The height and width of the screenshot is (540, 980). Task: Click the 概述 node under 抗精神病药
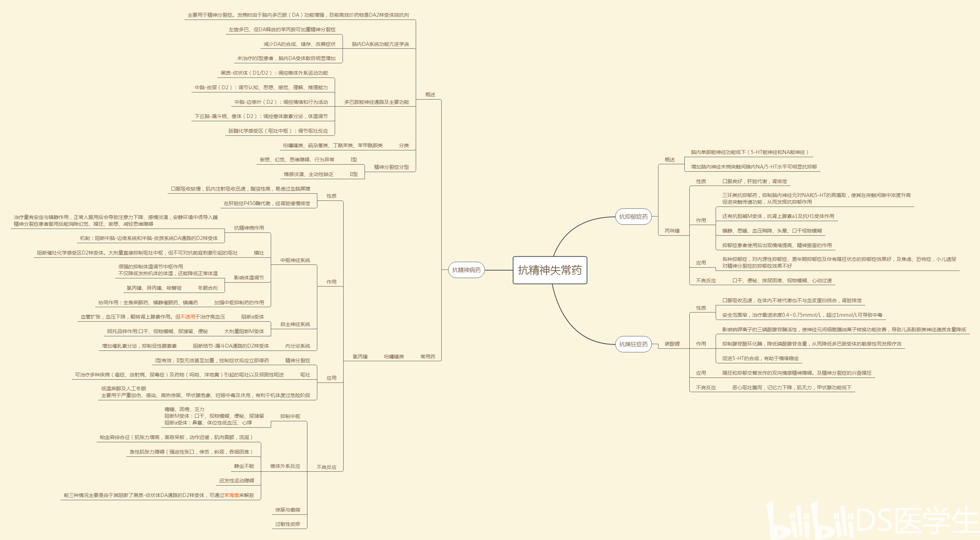(x=430, y=95)
